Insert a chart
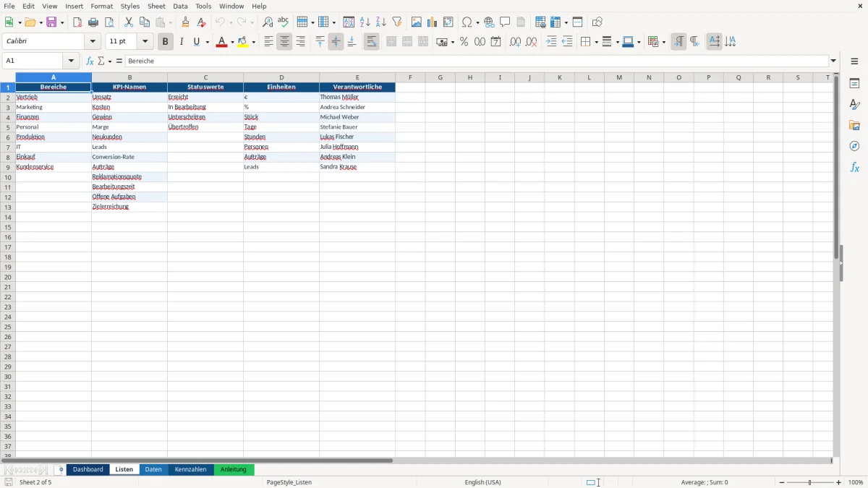 pyautogui.click(x=433, y=22)
